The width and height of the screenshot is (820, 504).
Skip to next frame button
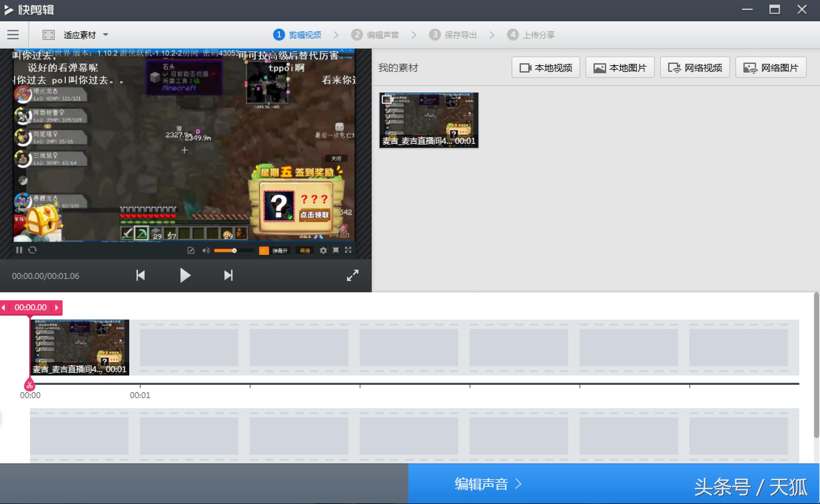click(x=228, y=275)
